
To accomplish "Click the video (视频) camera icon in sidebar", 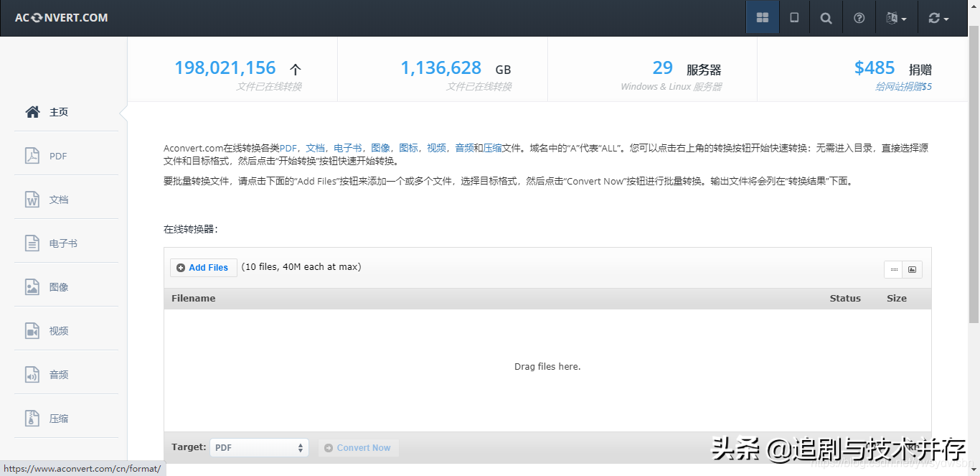I will 32,331.
